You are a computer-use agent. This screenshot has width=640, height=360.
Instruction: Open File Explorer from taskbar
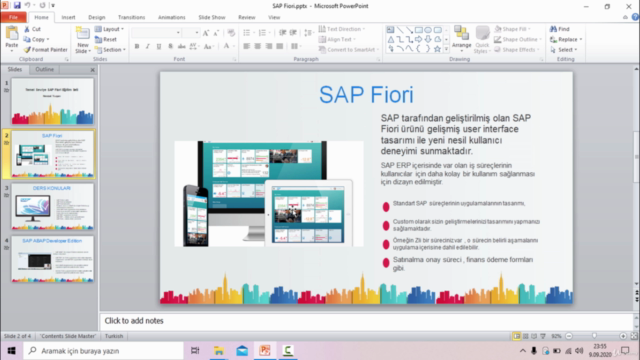pos(219,351)
